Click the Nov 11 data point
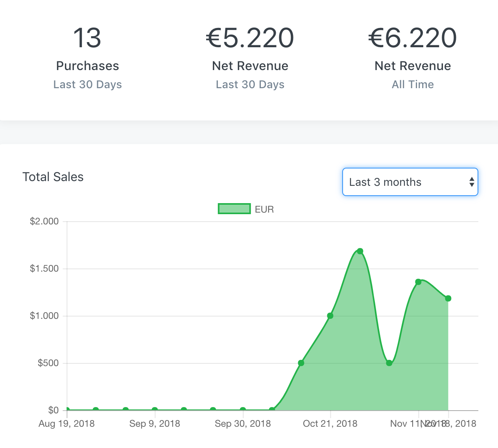The height and width of the screenshot is (448, 498). point(418,282)
